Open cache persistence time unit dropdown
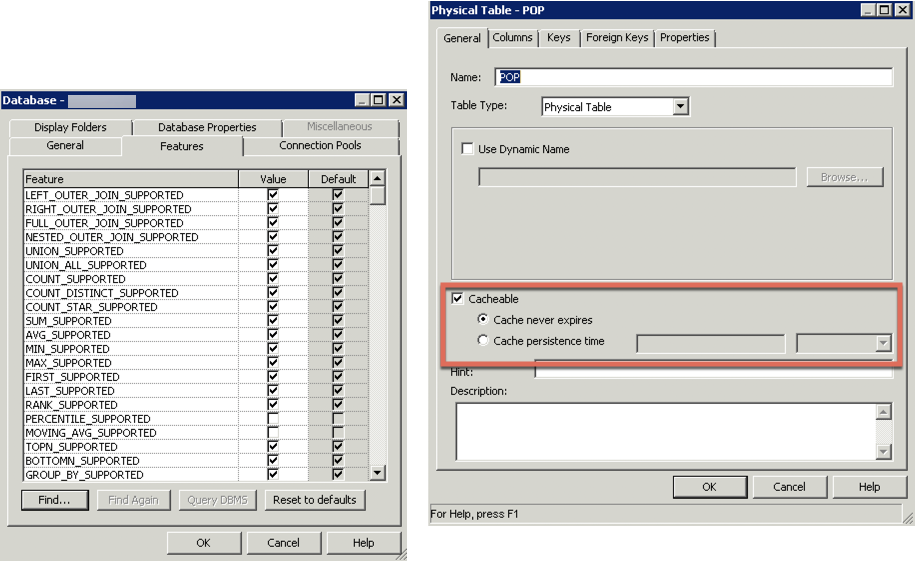Image resolution: width=915 pixels, height=564 pixels. coord(883,344)
